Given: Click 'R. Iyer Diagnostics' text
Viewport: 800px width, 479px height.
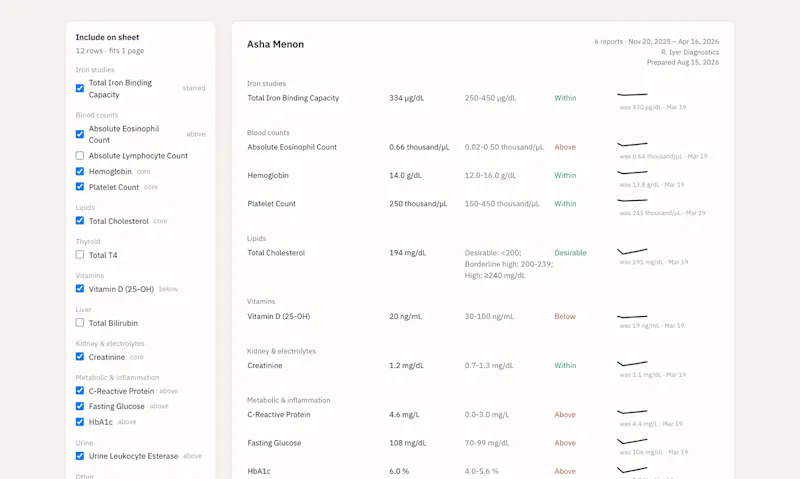Looking at the screenshot, I should point(690,52).
